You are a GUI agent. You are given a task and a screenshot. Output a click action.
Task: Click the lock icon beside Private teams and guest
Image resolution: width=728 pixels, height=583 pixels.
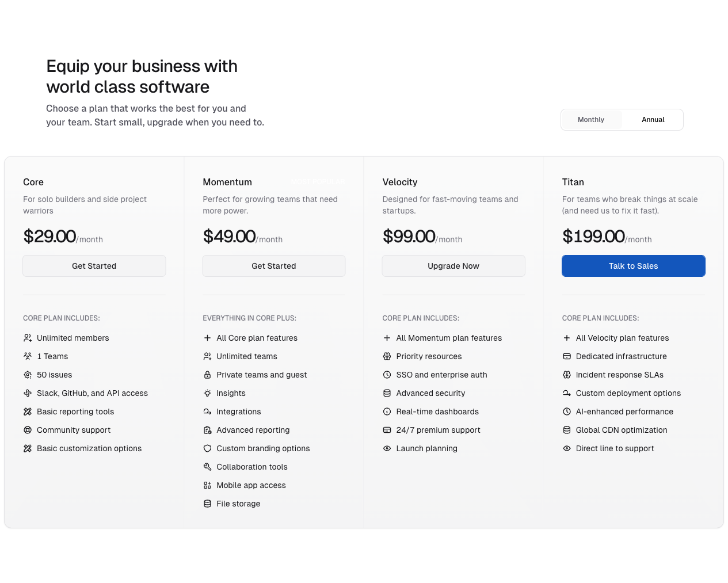click(207, 375)
